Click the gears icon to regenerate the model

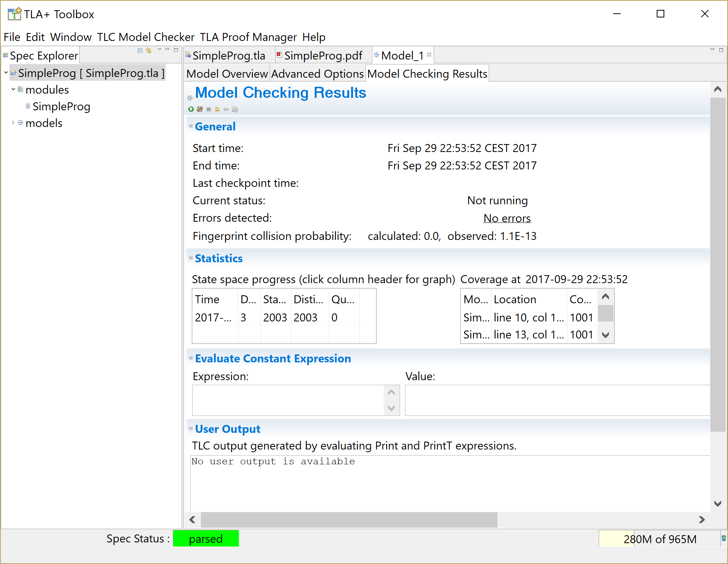[x=200, y=109]
